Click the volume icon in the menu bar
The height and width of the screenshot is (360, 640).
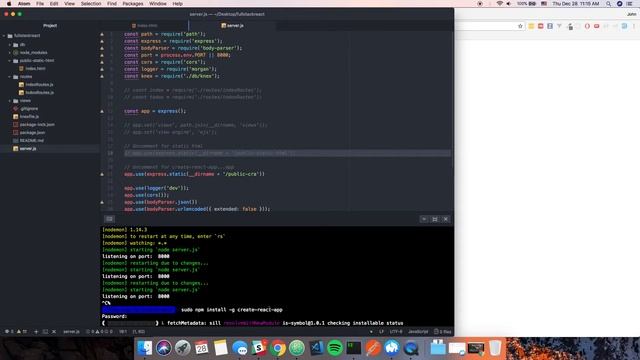509,4
